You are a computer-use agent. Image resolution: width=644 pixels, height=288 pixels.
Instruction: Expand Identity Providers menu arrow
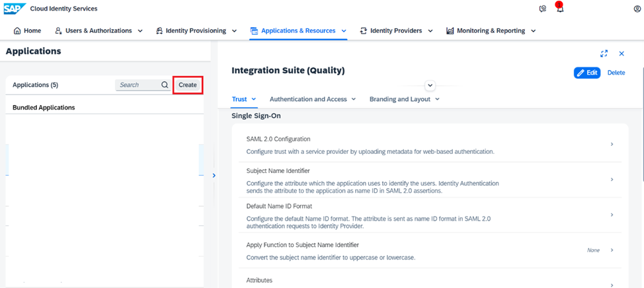coord(430,31)
